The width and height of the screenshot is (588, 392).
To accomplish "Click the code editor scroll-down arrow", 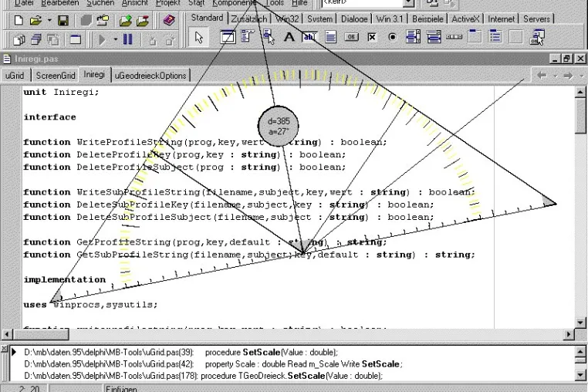I will click(x=580, y=323).
